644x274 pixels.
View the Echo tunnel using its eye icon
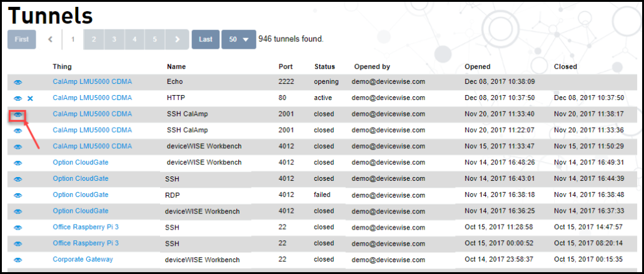[18, 82]
